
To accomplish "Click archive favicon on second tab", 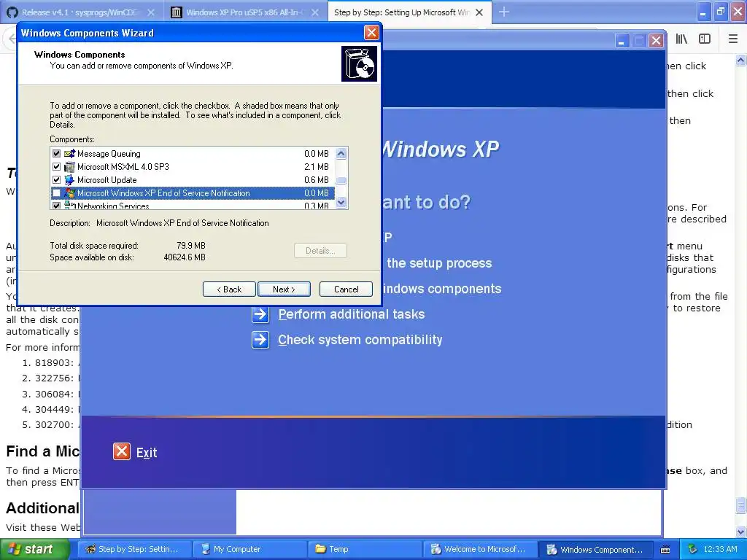I will tap(177, 12).
